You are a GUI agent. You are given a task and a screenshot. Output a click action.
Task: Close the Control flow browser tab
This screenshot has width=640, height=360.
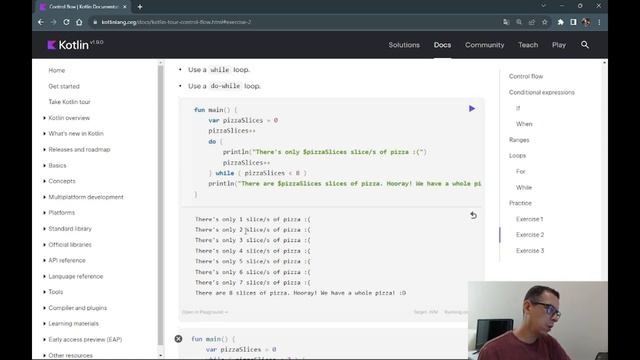click(x=124, y=7)
